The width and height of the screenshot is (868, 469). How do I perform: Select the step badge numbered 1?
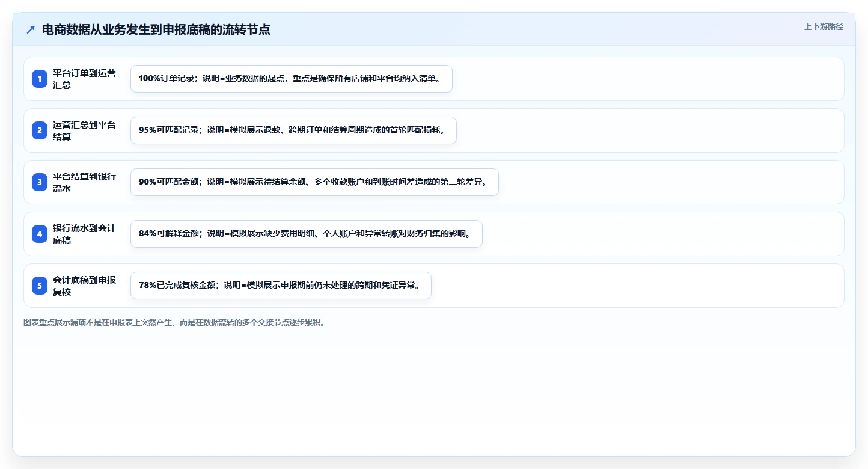click(40, 79)
